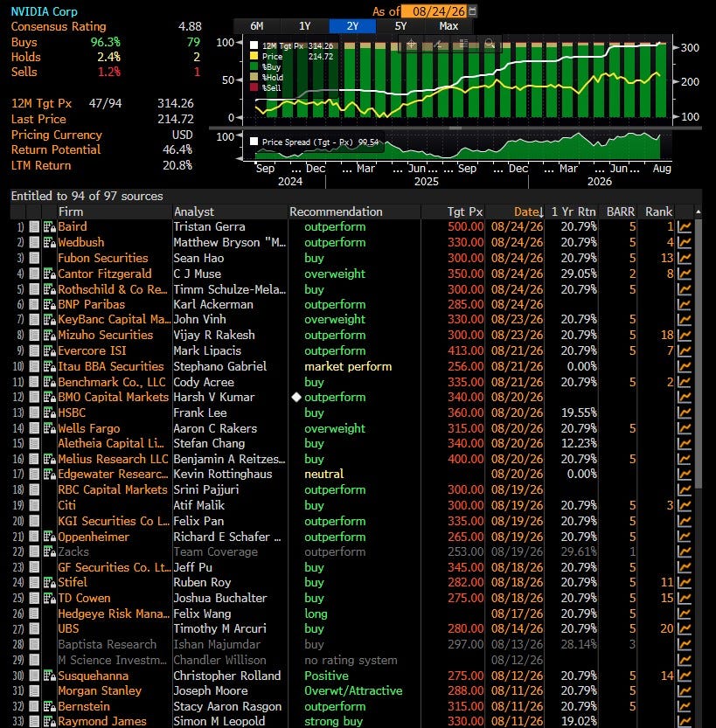Show Melius Research history chart icon
Viewport: 716px width, 728px height.
684,459
